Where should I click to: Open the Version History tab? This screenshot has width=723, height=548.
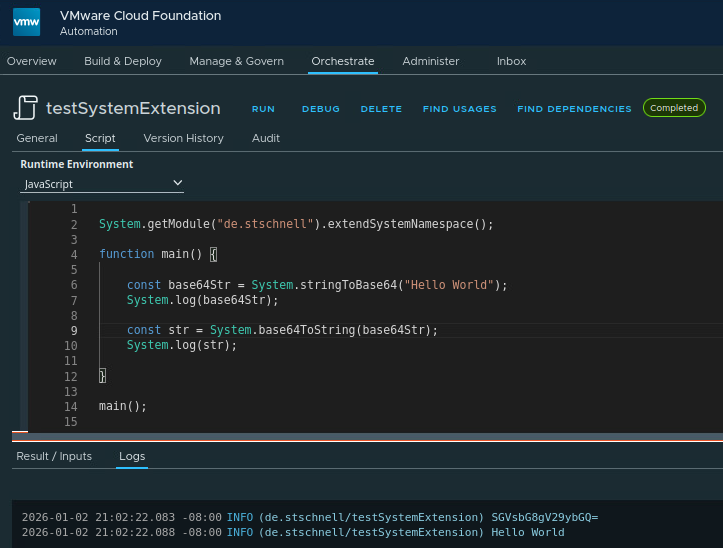coord(184,138)
